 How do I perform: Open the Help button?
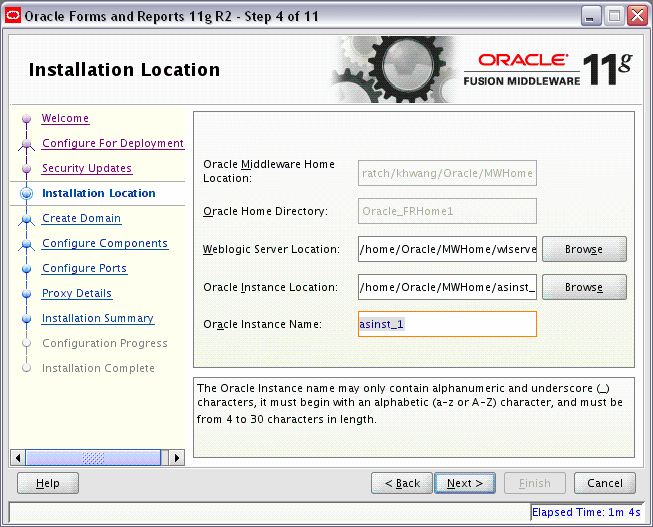point(48,483)
